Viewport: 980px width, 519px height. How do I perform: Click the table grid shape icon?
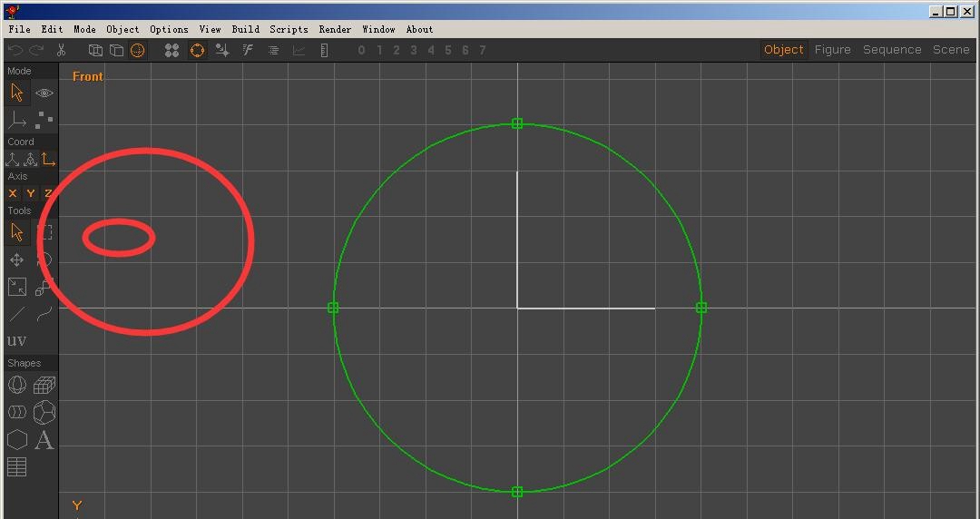(x=17, y=467)
